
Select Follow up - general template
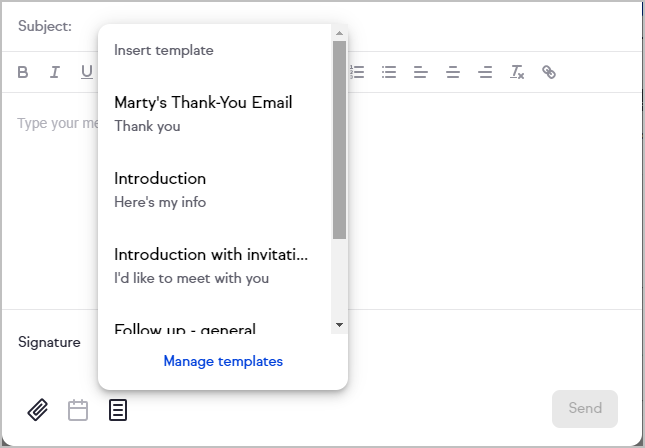point(215,328)
